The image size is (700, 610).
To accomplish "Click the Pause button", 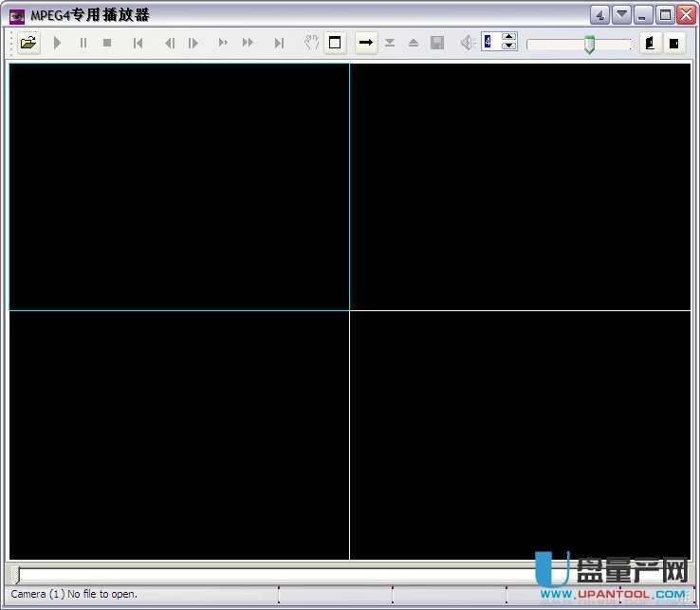I will click(x=83, y=43).
